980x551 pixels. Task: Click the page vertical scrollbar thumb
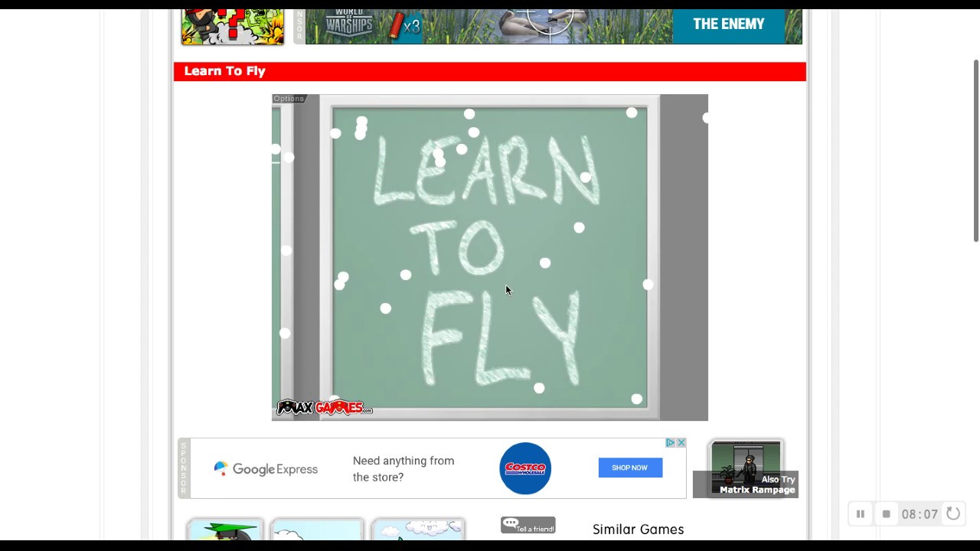pyautogui.click(x=976, y=151)
